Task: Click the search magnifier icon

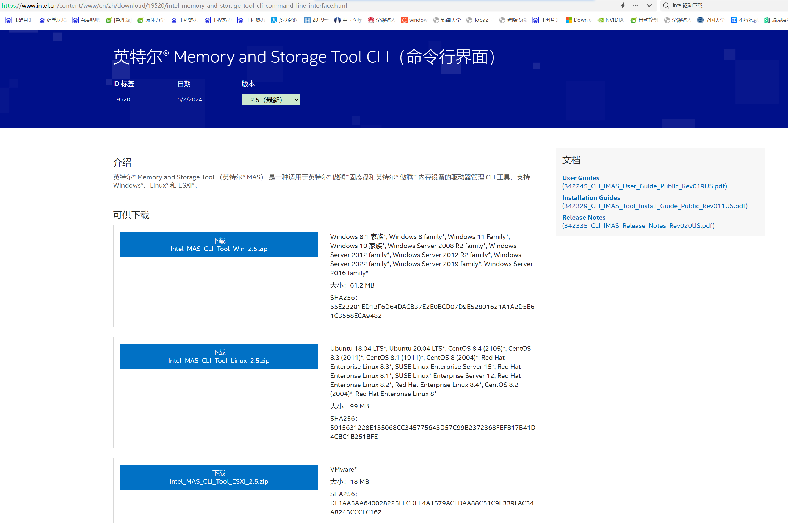Action: point(666,5)
